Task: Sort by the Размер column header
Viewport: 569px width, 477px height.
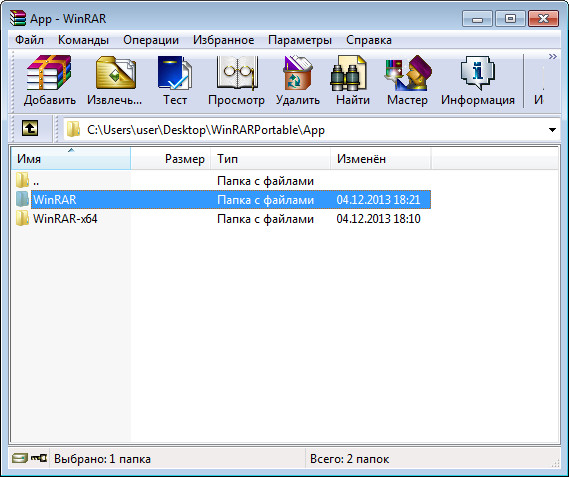Action: [171, 159]
